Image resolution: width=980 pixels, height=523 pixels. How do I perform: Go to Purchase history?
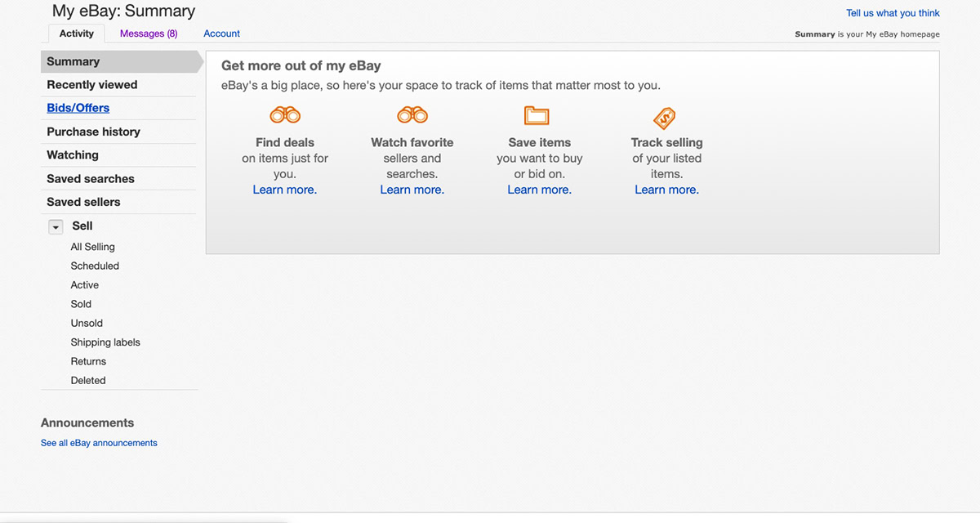(x=93, y=132)
